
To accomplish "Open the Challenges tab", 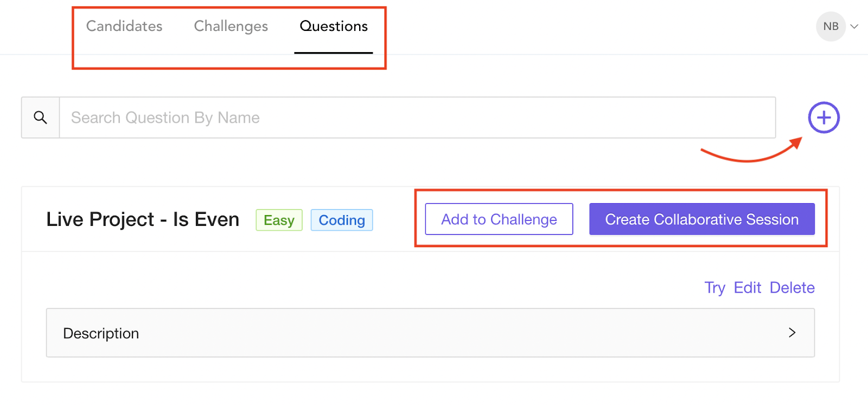I will 231,26.
